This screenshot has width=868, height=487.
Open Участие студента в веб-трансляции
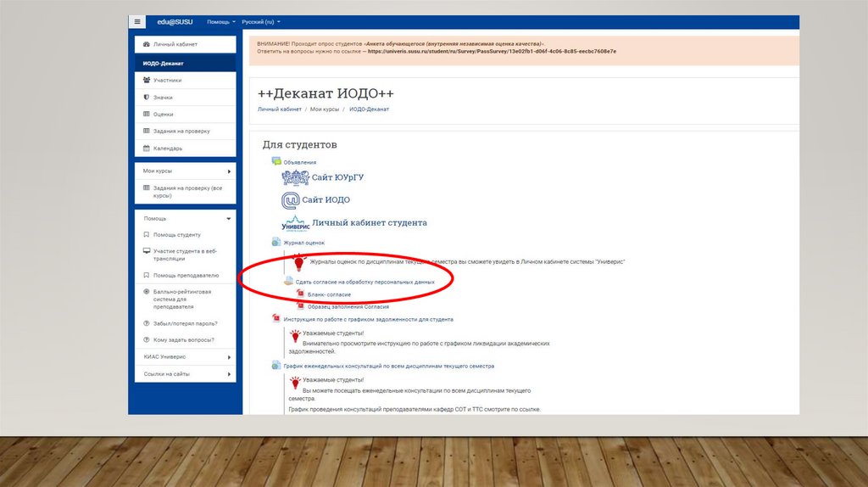185,255
